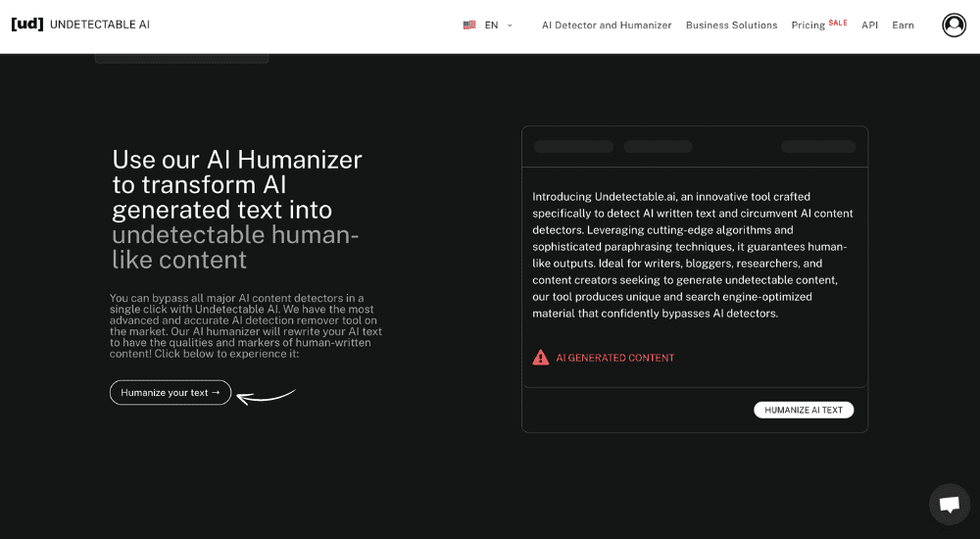Expand the EN language dropdown chevron

pos(510,25)
